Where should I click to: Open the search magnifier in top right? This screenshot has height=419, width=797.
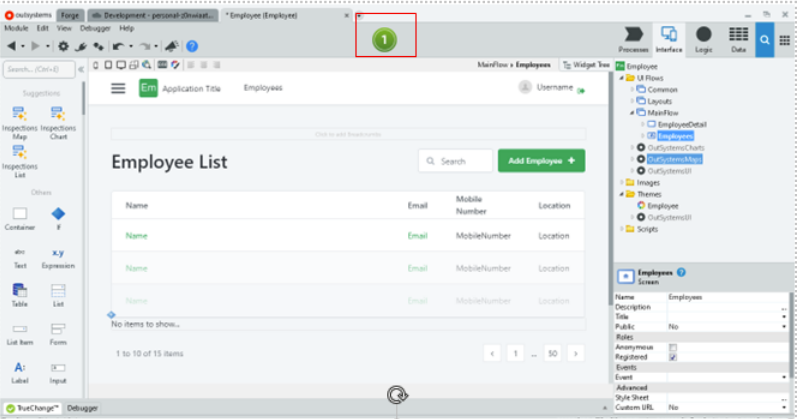[x=764, y=40]
